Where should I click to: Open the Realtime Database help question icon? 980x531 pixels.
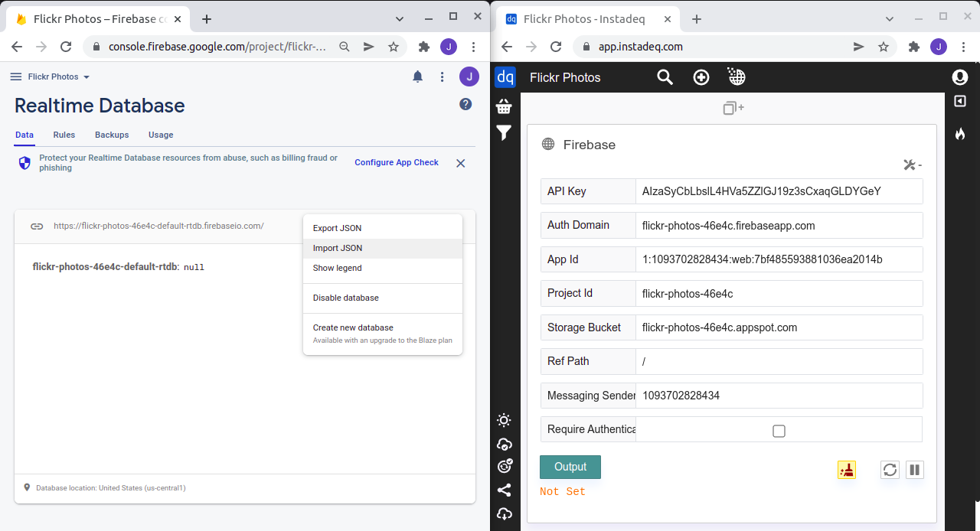tap(465, 104)
